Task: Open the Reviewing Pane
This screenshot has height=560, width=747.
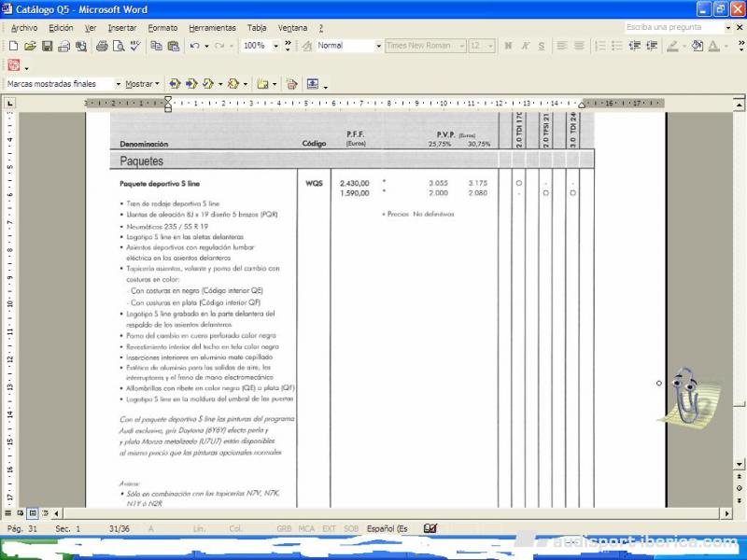Action: point(313,84)
